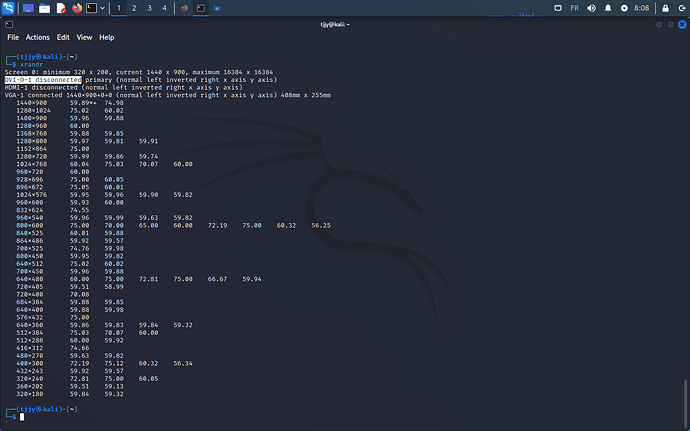Image resolution: width=690 pixels, height=431 pixels.
Task: Minimize the terminal window
Action: 659,24
